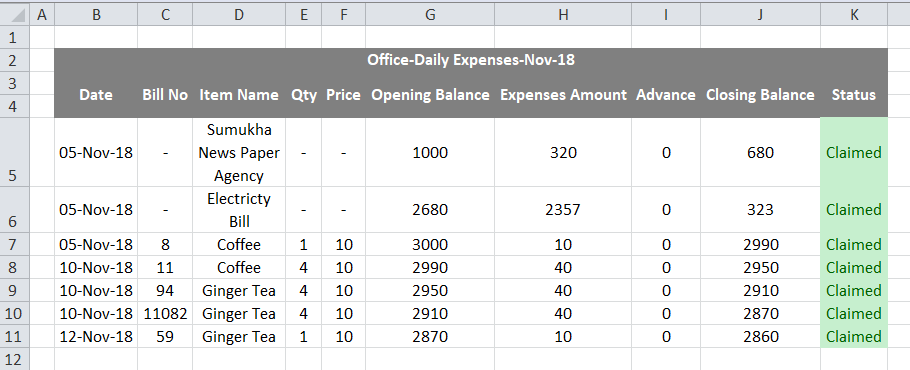The image size is (910, 370).
Task: Click the Item Name header cell
Action: coord(239,95)
